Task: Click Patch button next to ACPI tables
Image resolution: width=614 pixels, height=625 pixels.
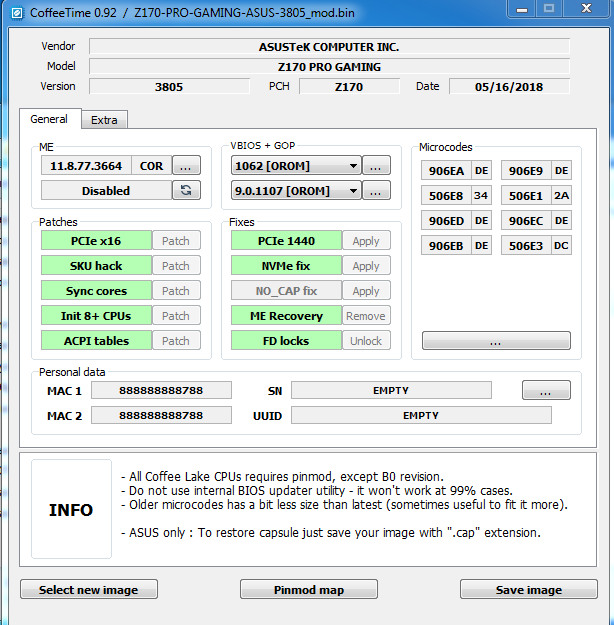Action: 176,340
